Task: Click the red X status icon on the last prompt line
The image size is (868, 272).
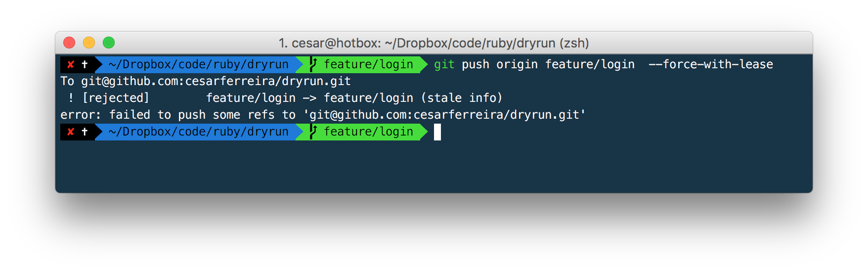Action: (71, 132)
